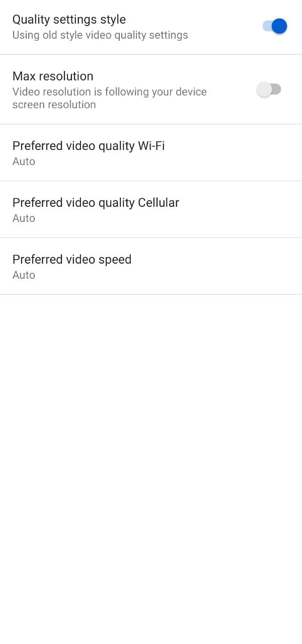Tap the "Max resolution" heading
Viewport: 302px width, 644px height.
coord(53,76)
